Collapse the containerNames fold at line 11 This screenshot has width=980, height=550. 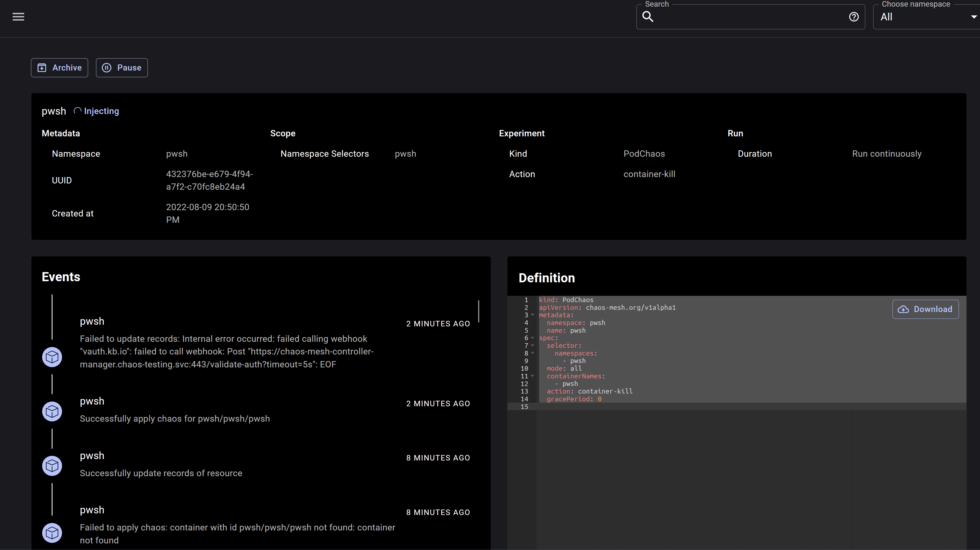tap(532, 376)
